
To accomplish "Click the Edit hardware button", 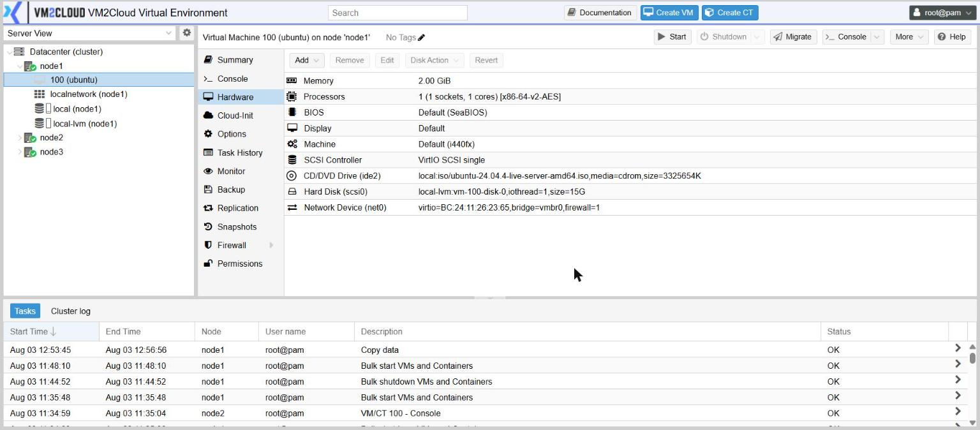I will tap(387, 61).
